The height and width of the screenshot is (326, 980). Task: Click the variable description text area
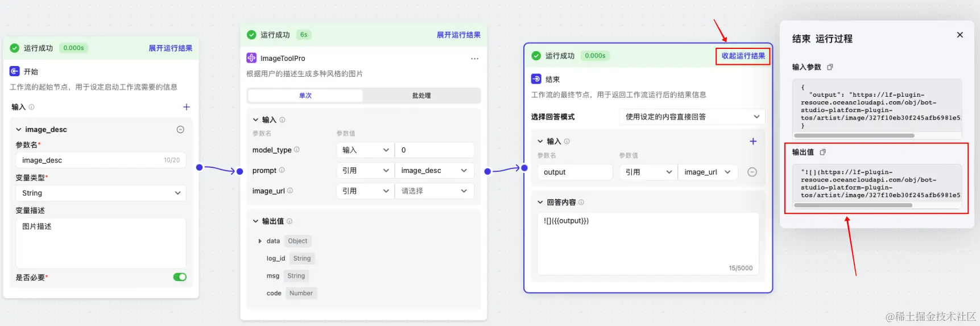101,243
